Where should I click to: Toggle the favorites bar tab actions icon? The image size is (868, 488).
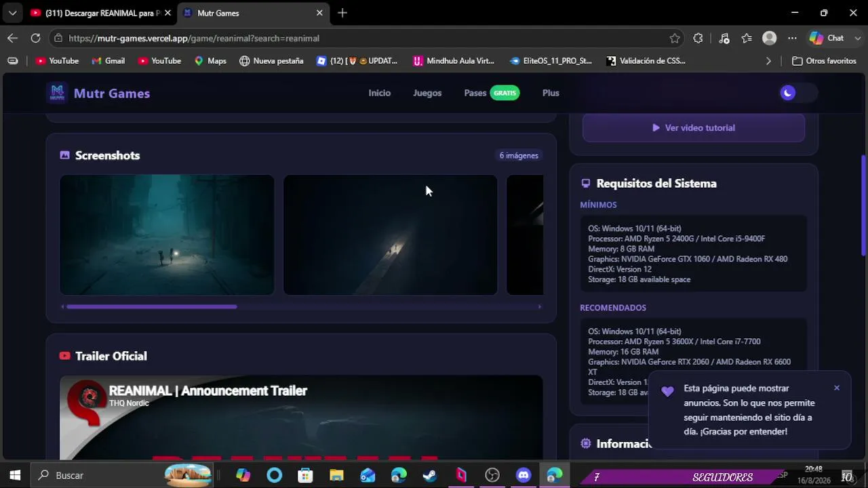tap(12, 61)
